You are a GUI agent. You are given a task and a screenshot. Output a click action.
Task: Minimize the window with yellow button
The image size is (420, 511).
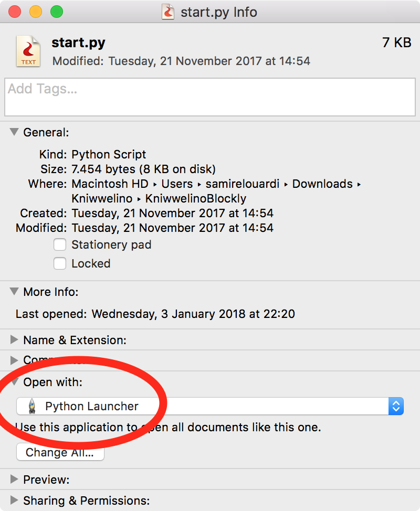36,12
